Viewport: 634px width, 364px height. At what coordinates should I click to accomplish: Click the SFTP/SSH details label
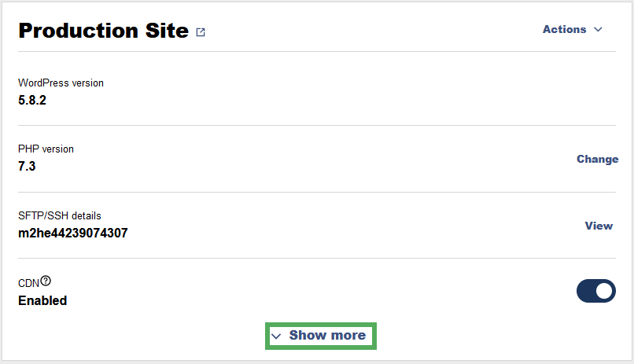[x=60, y=215]
